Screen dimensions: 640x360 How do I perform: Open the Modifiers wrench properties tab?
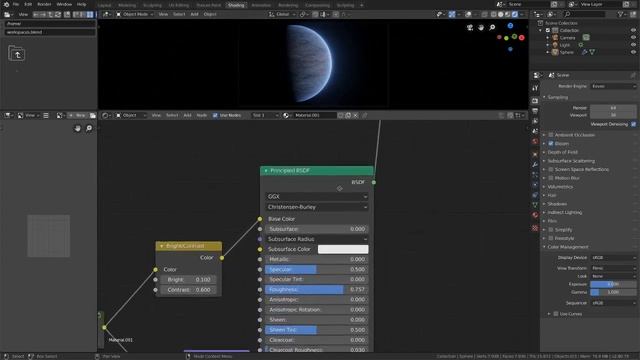(535, 164)
